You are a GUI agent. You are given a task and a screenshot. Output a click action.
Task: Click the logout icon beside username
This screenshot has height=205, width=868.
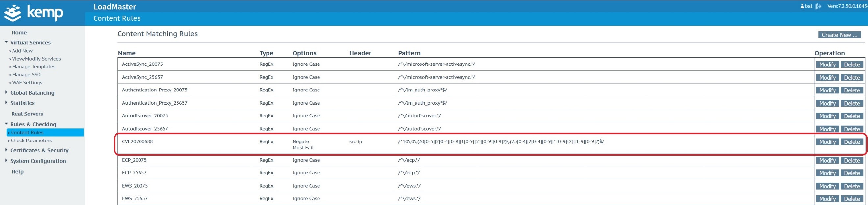pyautogui.click(x=818, y=6)
